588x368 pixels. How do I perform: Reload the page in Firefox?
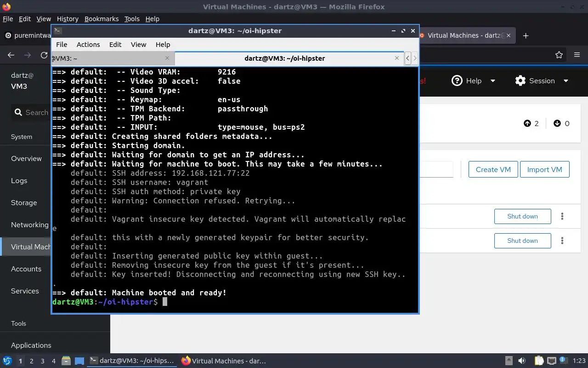click(x=44, y=55)
